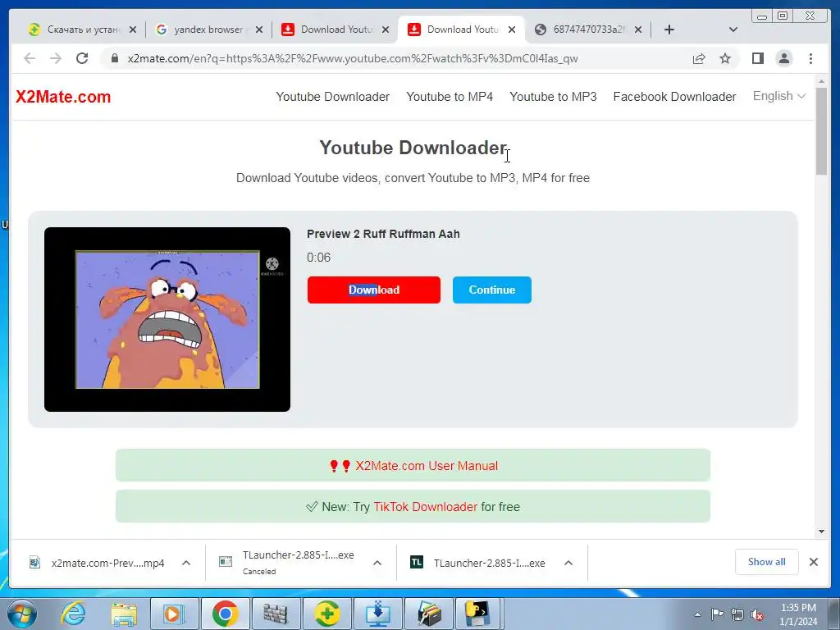Close the 68747470733a2f tab
The height and width of the screenshot is (630, 840).
[638, 30]
